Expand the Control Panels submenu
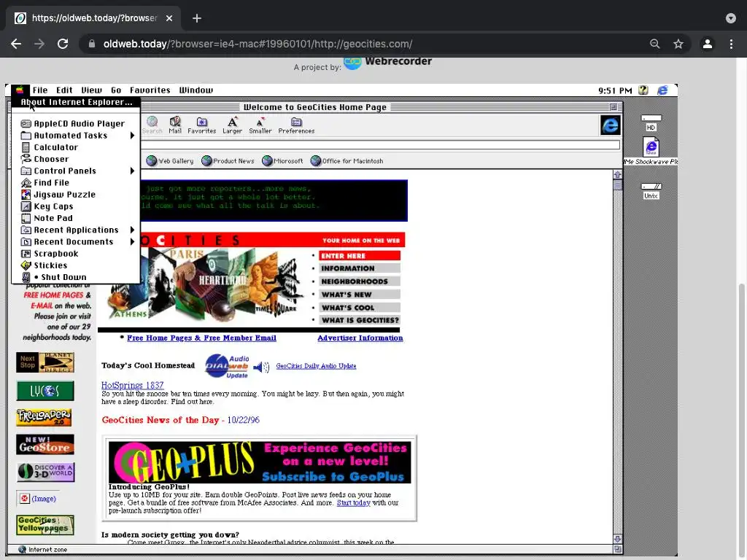747x560 pixels. (x=76, y=171)
